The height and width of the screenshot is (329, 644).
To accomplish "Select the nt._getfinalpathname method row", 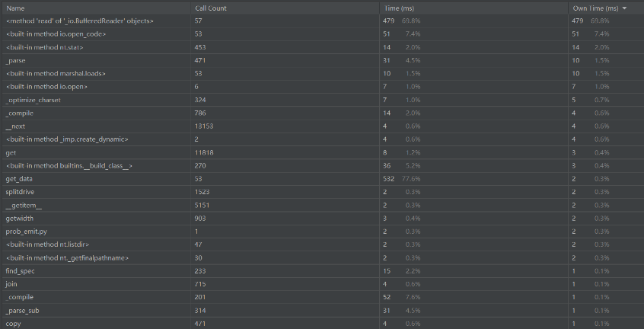I will click(322, 258).
